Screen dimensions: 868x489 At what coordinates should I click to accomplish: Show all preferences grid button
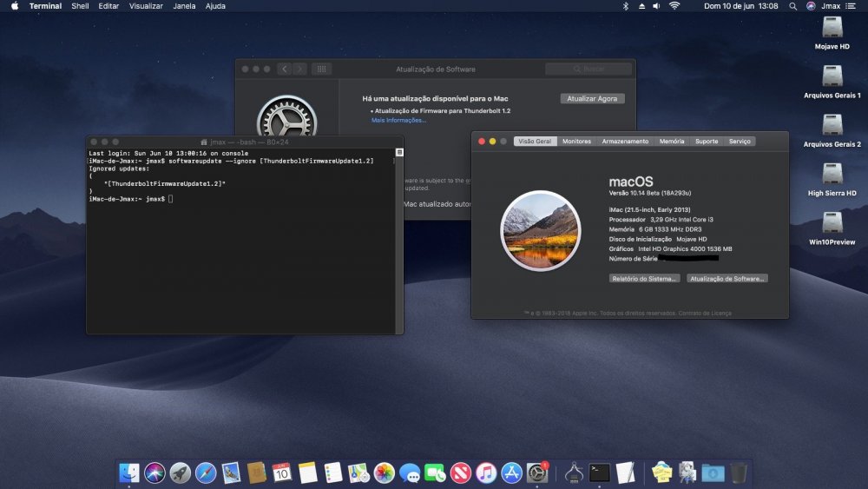321,69
